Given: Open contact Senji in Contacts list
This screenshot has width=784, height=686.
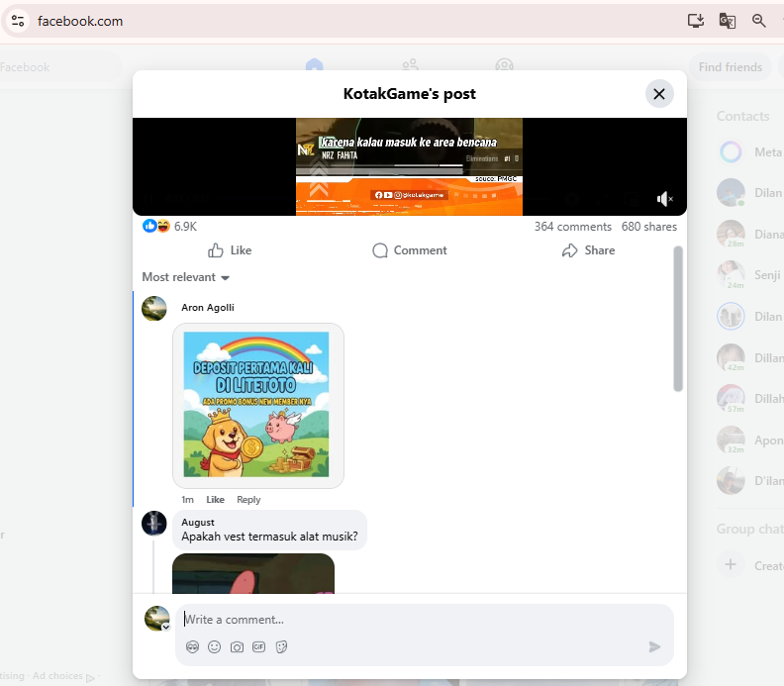Looking at the screenshot, I should [750, 275].
